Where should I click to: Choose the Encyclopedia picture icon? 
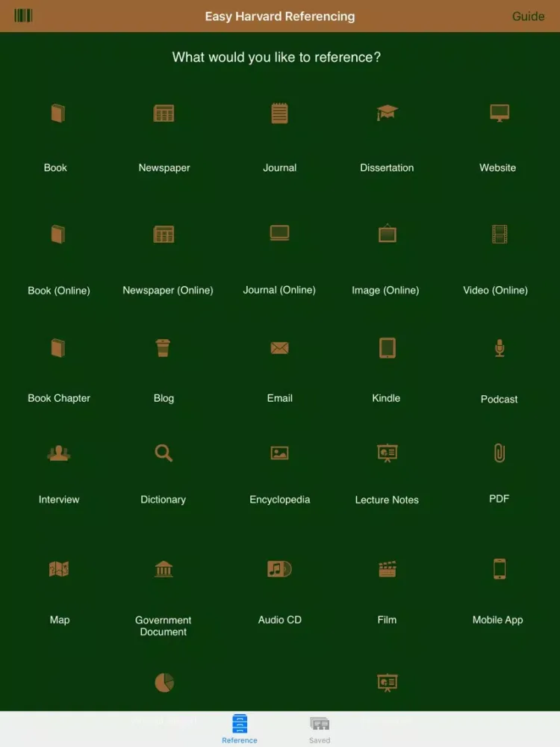click(x=279, y=453)
